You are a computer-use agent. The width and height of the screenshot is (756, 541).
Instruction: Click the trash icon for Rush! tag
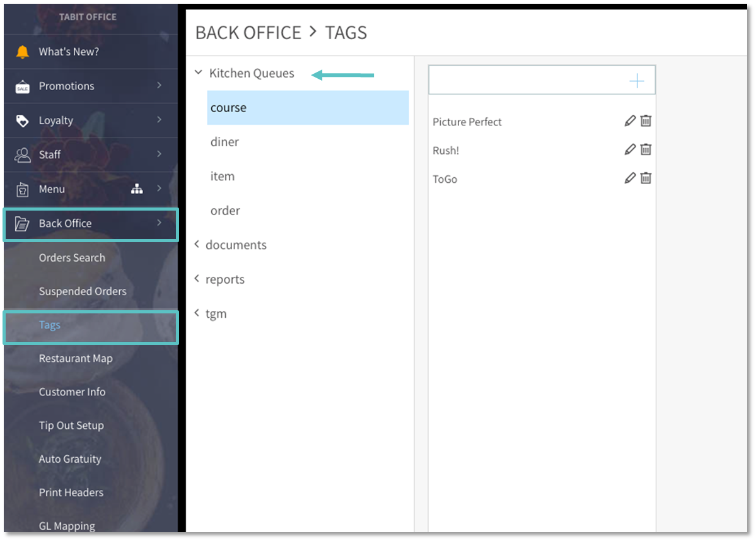coord(646,149)
